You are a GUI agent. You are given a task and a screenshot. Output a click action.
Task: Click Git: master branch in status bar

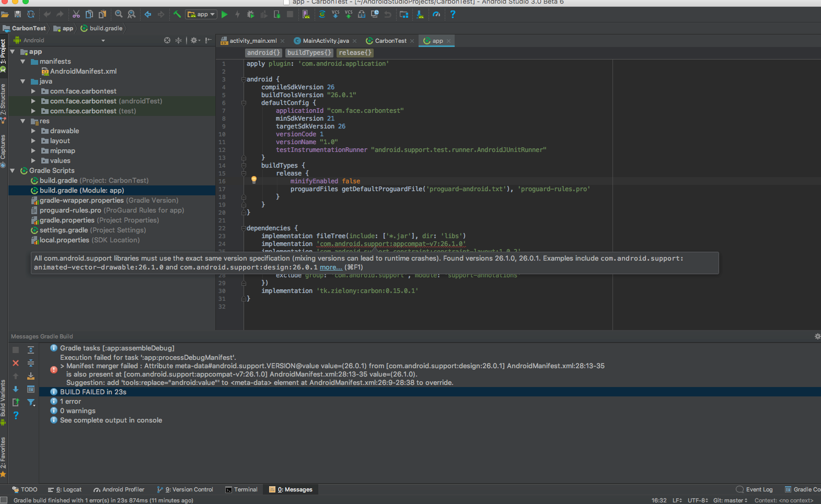tap(730, 500)
